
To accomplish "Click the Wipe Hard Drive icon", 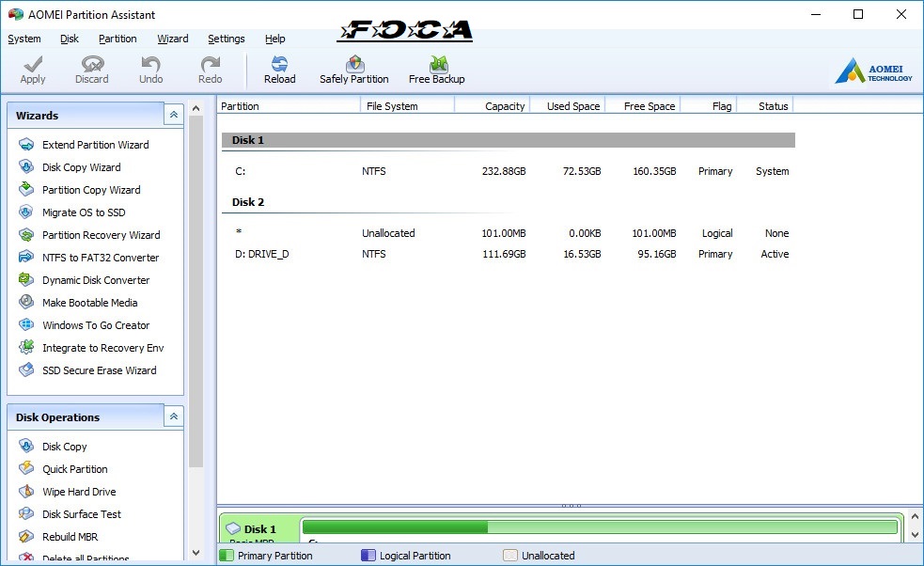I will pos(26,491).
